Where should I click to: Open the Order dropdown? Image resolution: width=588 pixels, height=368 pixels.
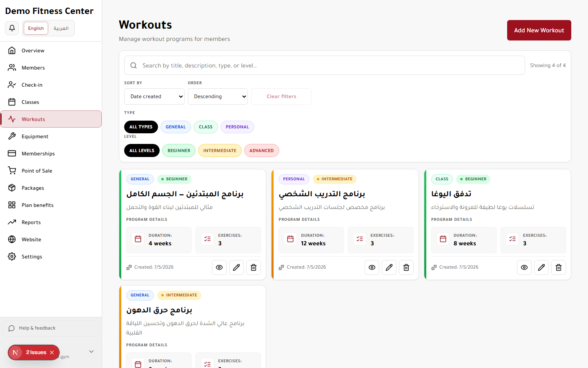pyautogui.click(x=218, y=96)
